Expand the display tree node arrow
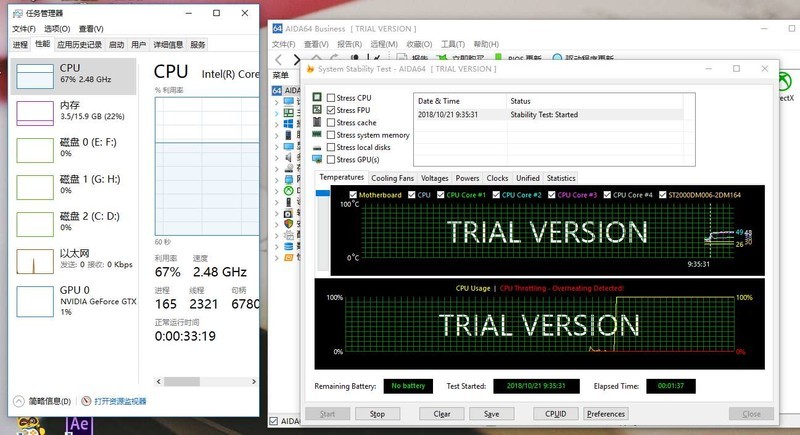Image resolution: width=800 pixels, height=435 pixels. pyautogui.click(x=277, y=146)
